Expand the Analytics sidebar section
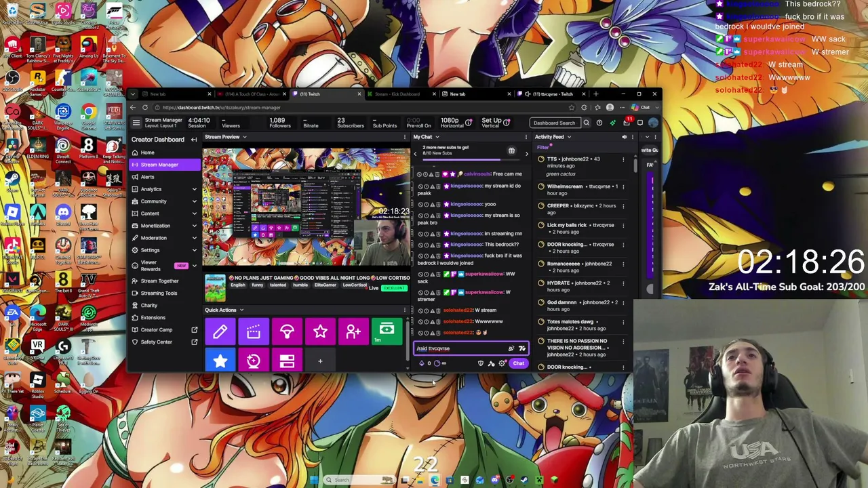868x488 pixels. pyautogui.click(x=164, y=189)
